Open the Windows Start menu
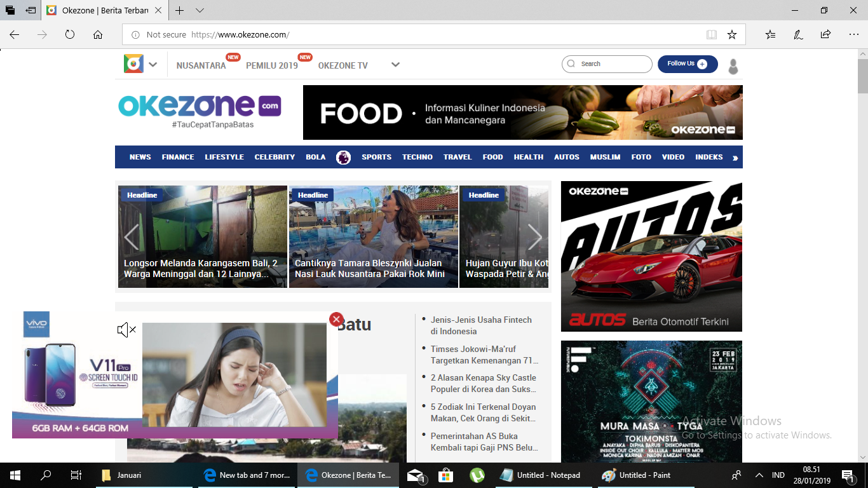Image resolution: width=868 pixels, height=488 pixels. (15, 475)
